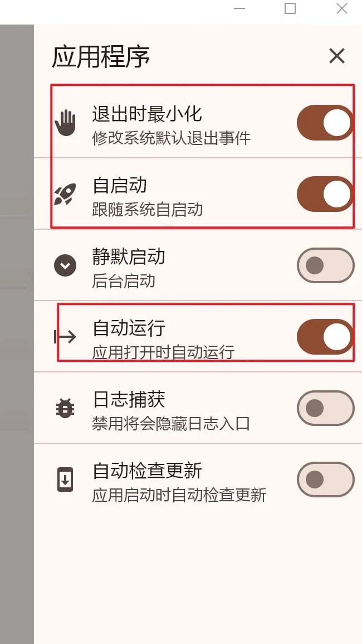The height and width of the screenshot is (644, 362).
Task: Click the hand icon beside 退出时最小化
Action: click(x=65, y=121)
